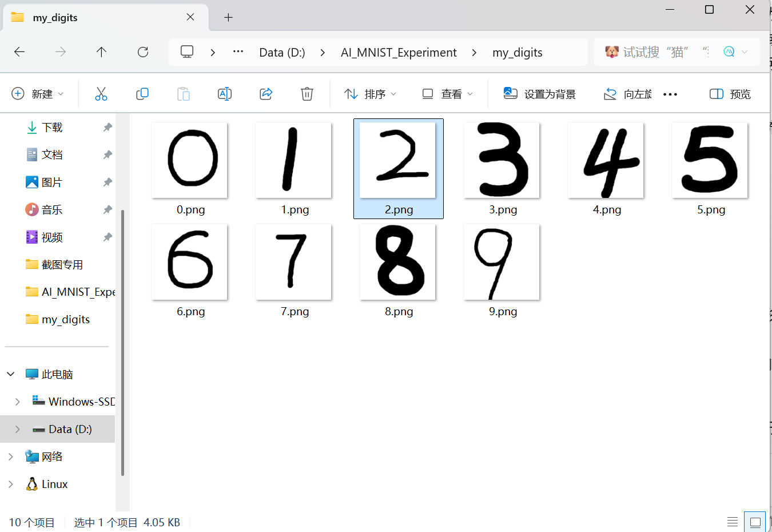Open the address bar ellipsis for hidden path levels
The width and height of the screenshot is (772, 532).
(238, 52)
